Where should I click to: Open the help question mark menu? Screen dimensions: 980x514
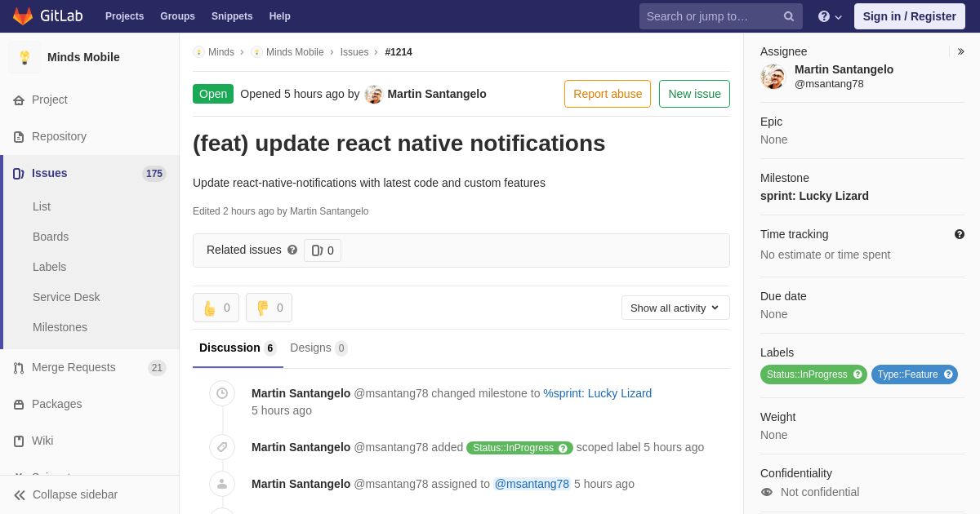pos(830,16)
